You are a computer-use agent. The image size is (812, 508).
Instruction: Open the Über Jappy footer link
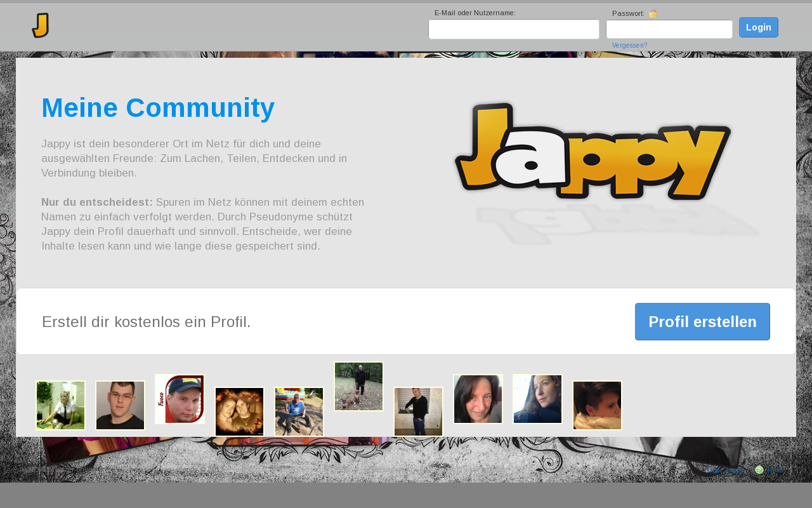click(x=725, y=470)
